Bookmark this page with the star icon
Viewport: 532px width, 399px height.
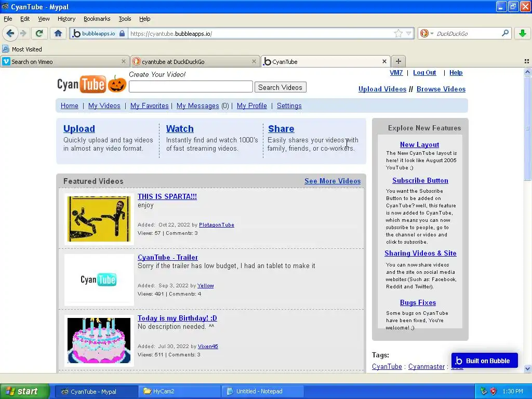pos(398,33)
